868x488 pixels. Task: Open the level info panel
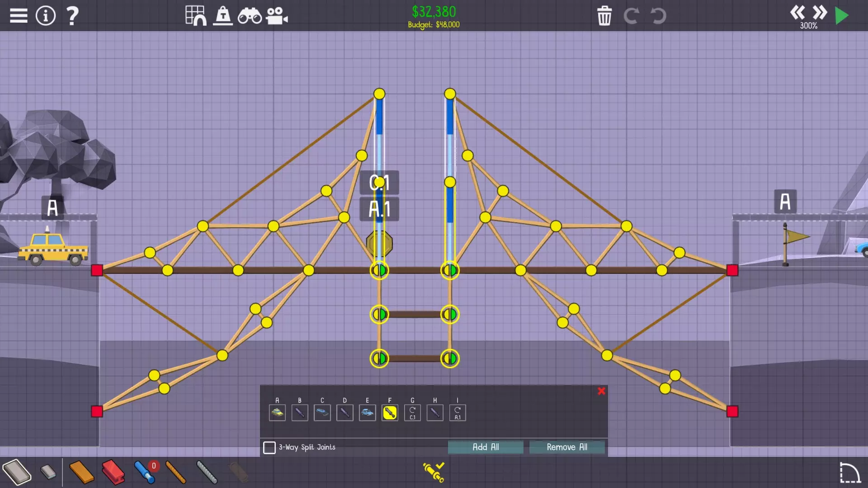(x=46, y=16)
